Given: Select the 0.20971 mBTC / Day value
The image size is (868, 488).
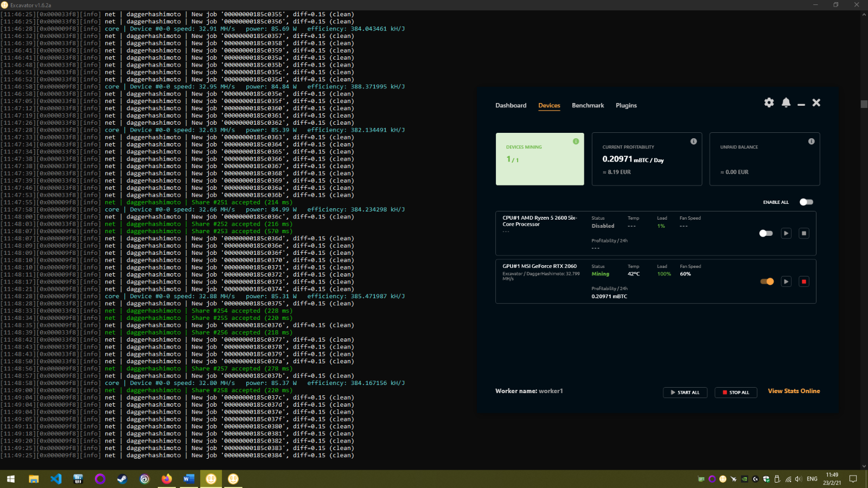Looking at the screenshot, I should point(633,159).
